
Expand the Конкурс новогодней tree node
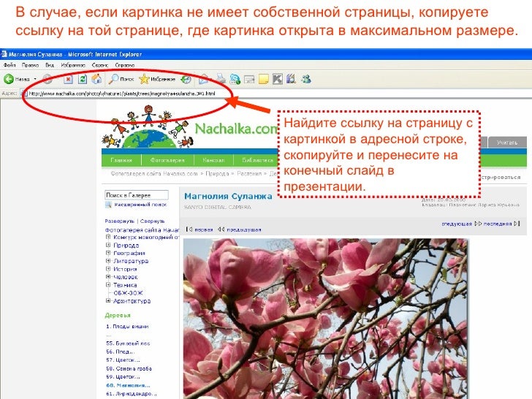click(x=108, y=237)
